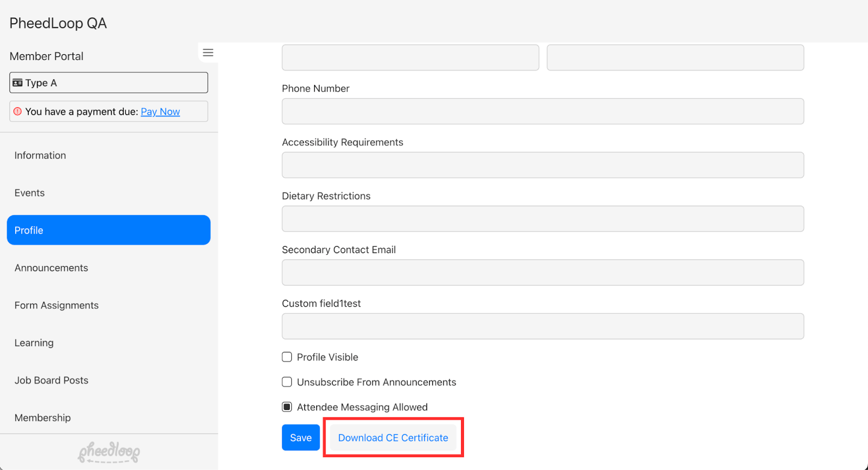Click the Member Portal heading
868x470 pixels.
coord(47,56)
